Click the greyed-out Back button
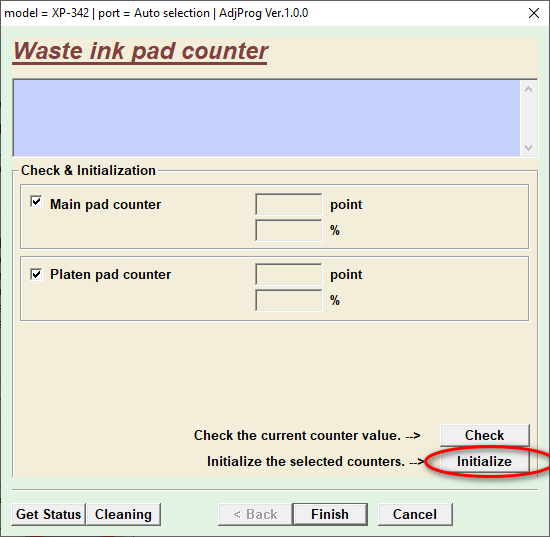Image resolution: width=550 pixels, height=537 pixels. click(x=255, y=515)
